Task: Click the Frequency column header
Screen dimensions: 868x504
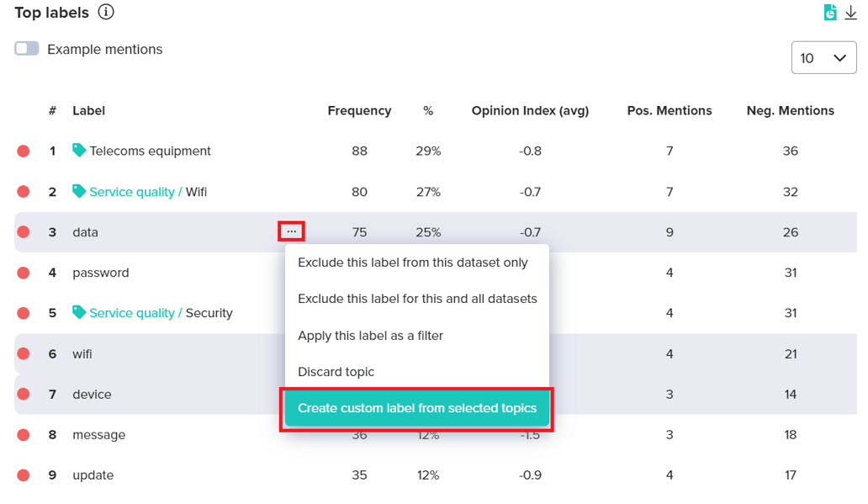Action: [x=359, y=110]
